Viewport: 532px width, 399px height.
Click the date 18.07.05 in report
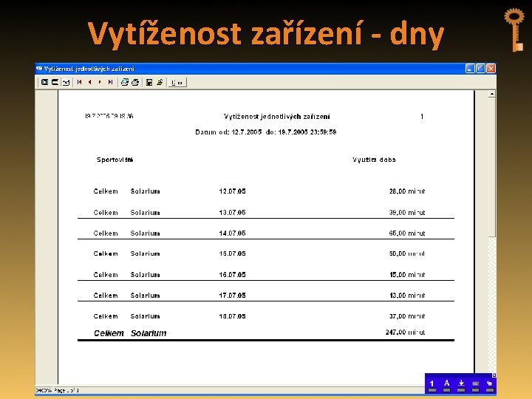click(232, 316)
